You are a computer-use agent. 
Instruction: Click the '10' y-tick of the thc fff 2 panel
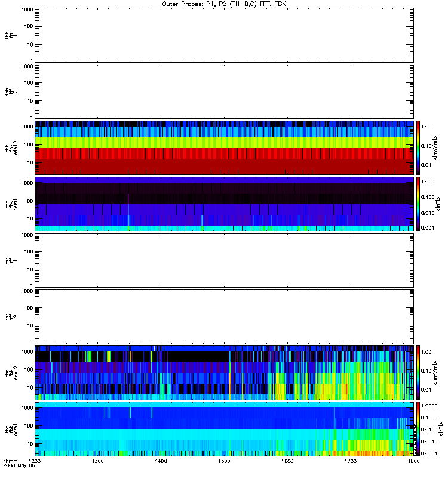point(30,326)
